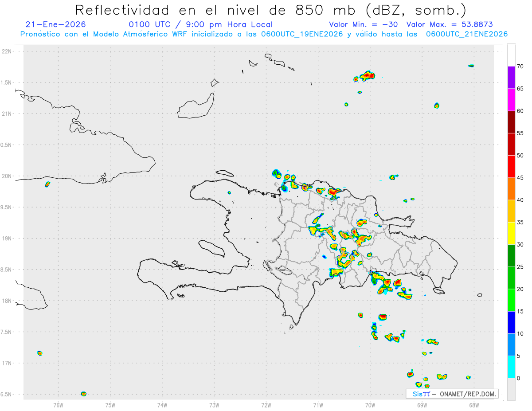Click the longitude label '73W'
Image resolution: width=532 pixels, height=411 pixels.
click(x=214, y=405)
